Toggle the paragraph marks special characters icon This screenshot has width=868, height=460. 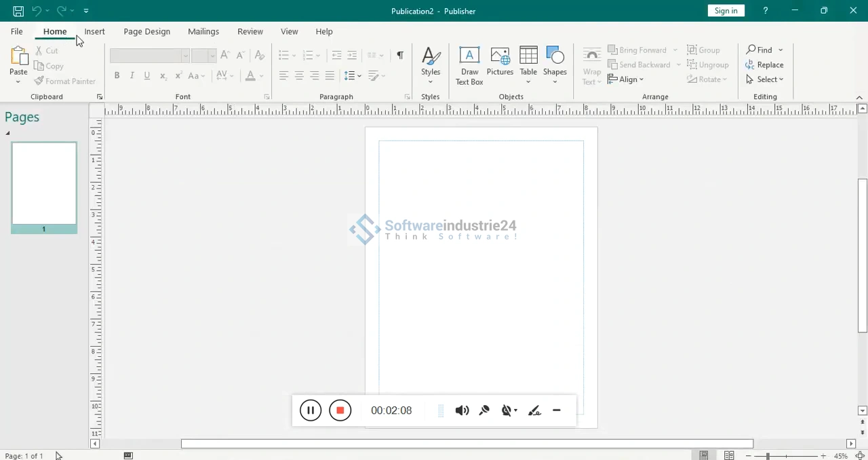[x=400, y=55]
